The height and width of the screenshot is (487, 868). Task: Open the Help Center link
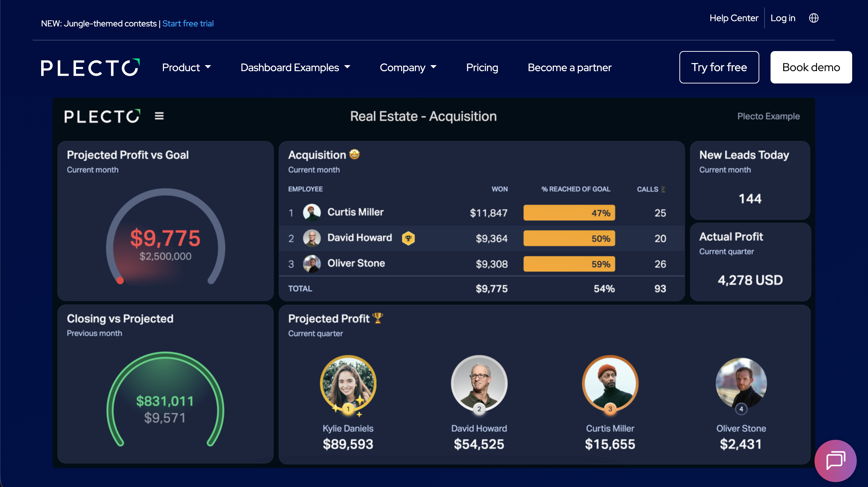tap(734, 18)
